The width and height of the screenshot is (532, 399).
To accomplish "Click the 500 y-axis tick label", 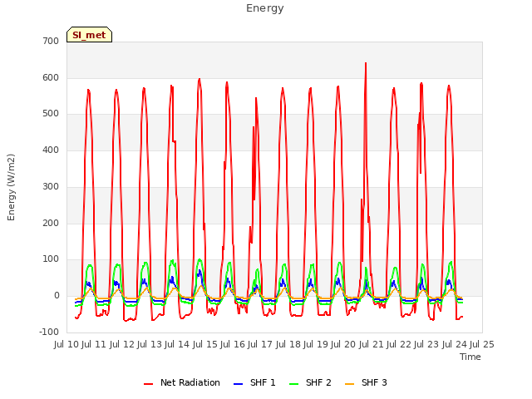I will click(51, 114).
